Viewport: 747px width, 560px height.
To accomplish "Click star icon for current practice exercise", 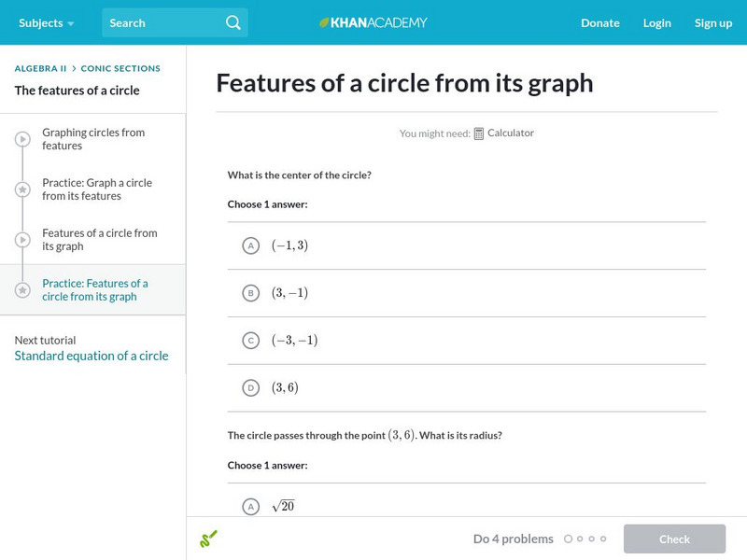I will (x=22, y=290).
